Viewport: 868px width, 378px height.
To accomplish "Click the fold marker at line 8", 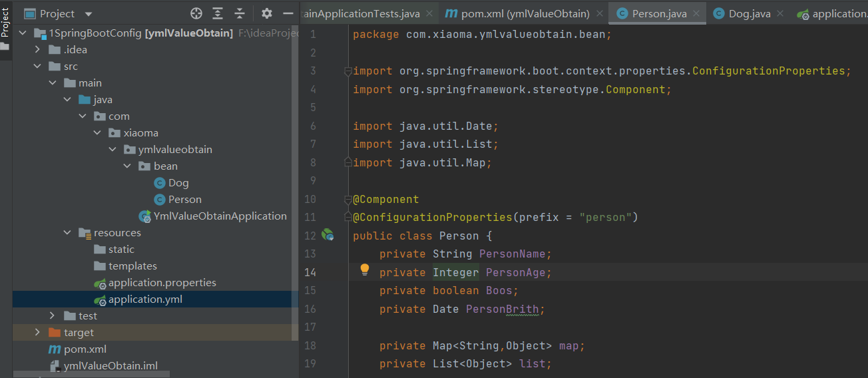I will [347, 162].
